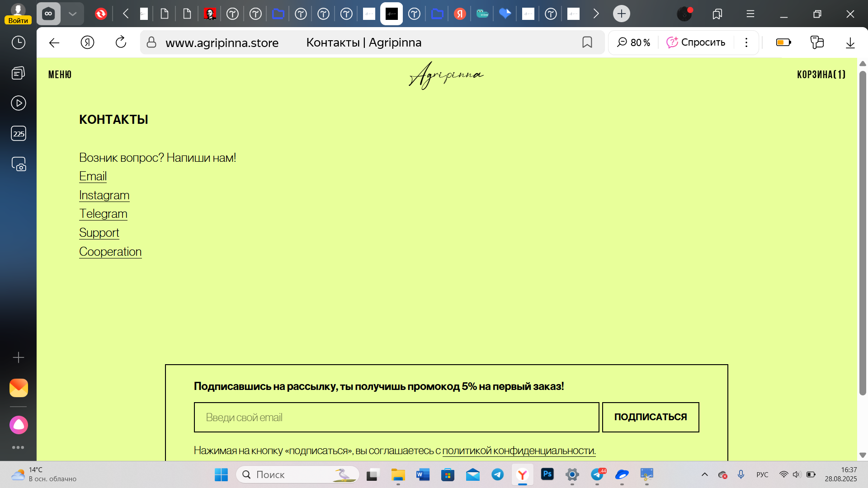The width and height of the screenshot is (868, 488).
Task: Click the Agripinna logo
Action: (x=446, y=75)
